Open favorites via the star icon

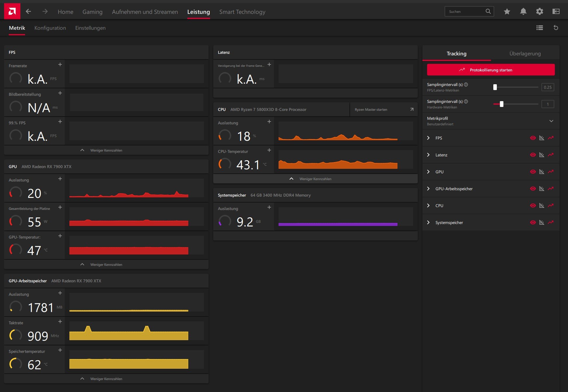(507, 11)
